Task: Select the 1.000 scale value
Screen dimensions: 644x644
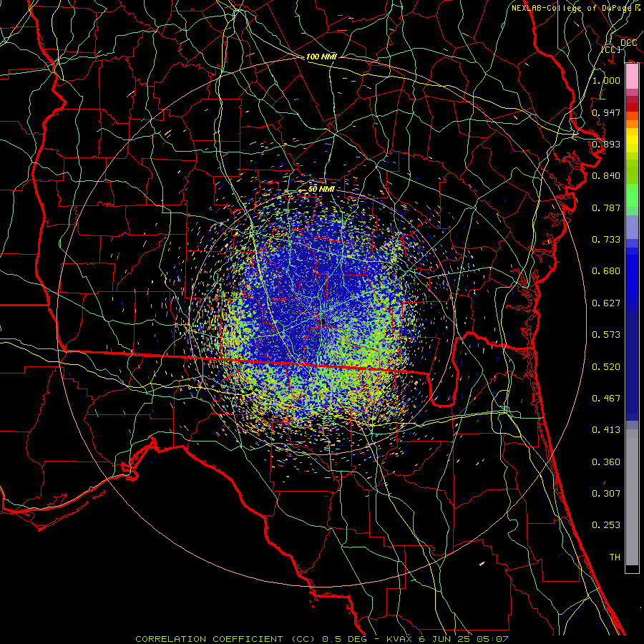Action: 606,80
